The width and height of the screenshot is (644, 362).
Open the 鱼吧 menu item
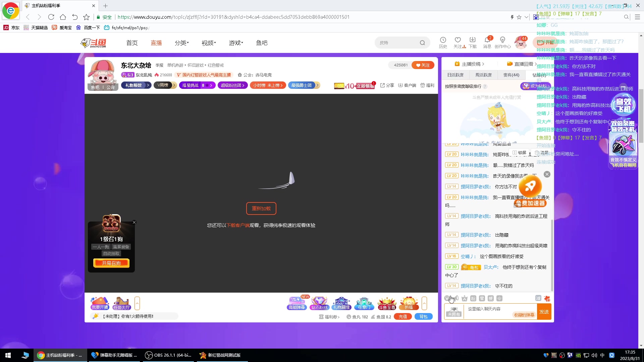(262, 43)
